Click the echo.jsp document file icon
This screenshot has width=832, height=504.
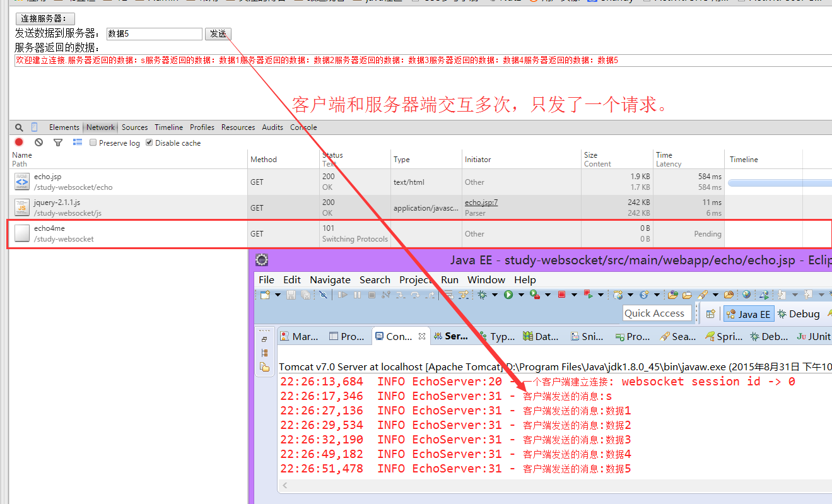coord(22,182)
